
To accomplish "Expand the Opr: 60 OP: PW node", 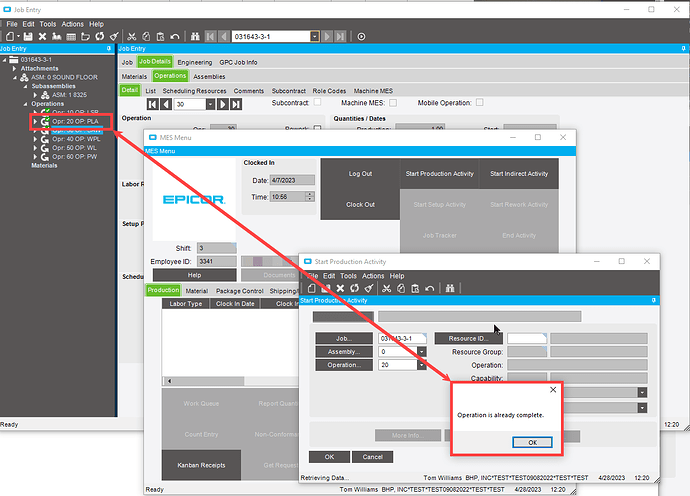I will (35, 157).
